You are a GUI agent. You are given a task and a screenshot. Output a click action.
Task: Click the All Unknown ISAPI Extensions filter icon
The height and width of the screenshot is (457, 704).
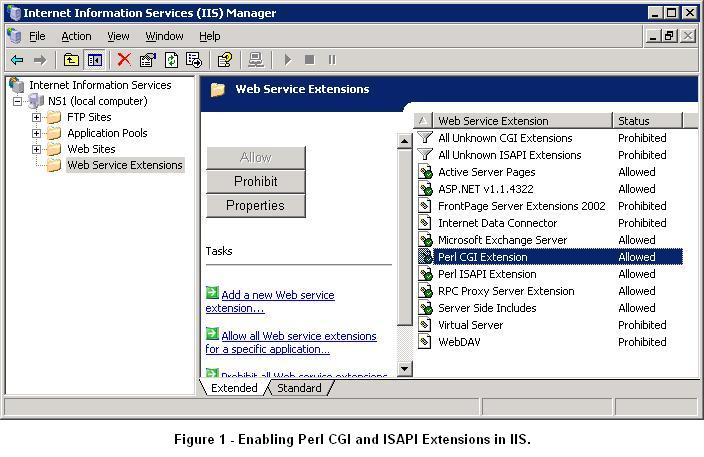(425, 155)
